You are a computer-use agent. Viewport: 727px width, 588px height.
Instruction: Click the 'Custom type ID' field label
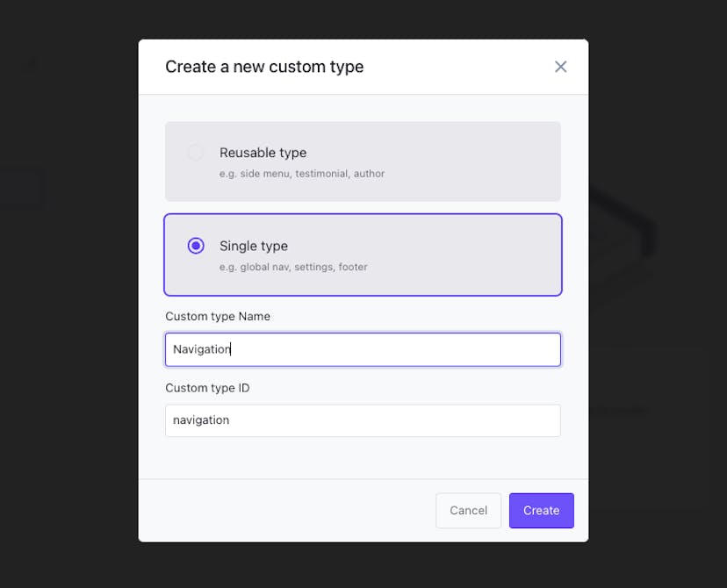click(x=207, y=388)
